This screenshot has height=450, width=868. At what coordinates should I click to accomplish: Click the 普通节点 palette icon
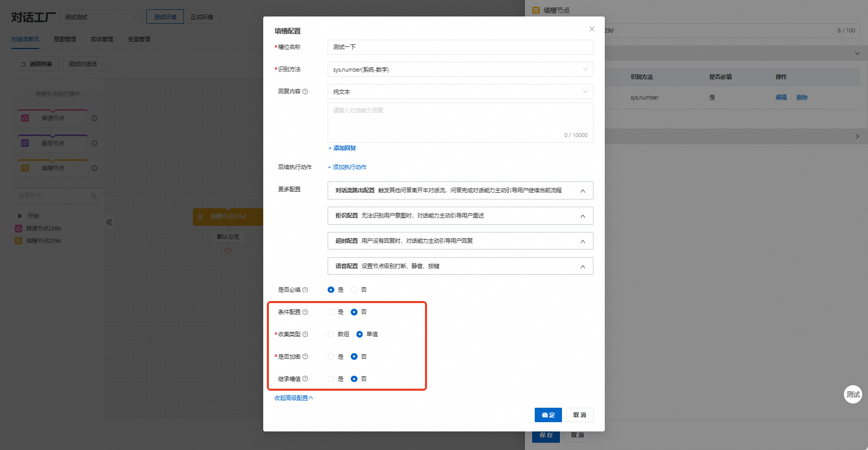(x=25, y=118)
